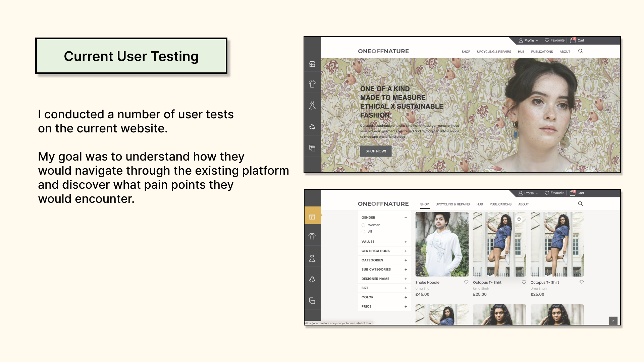The width and height of the screenshot is (644, 362).
Task: Click the recycle icon in top screenshot sidebar
Action: (312, 126)
